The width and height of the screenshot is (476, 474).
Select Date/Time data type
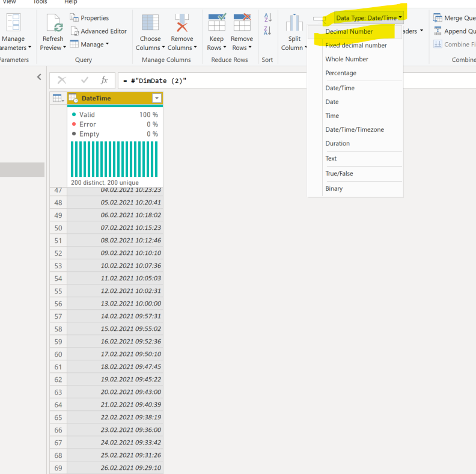point(355,88)
